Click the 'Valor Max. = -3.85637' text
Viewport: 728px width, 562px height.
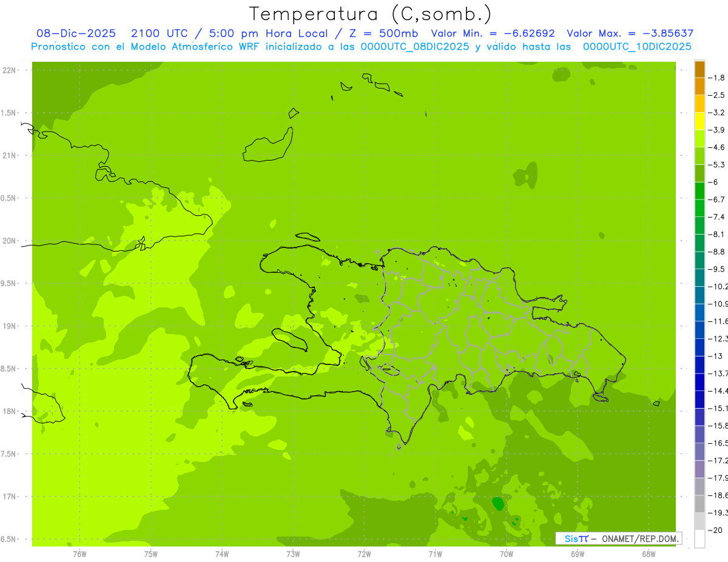[630, 33]
